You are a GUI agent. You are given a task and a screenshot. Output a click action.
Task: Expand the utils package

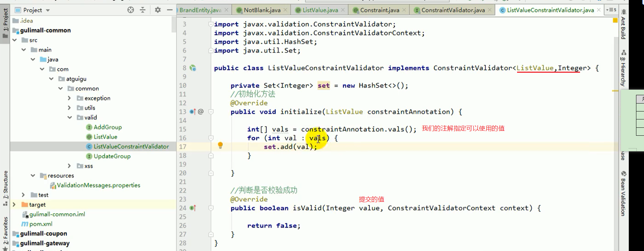pos(70,108)
